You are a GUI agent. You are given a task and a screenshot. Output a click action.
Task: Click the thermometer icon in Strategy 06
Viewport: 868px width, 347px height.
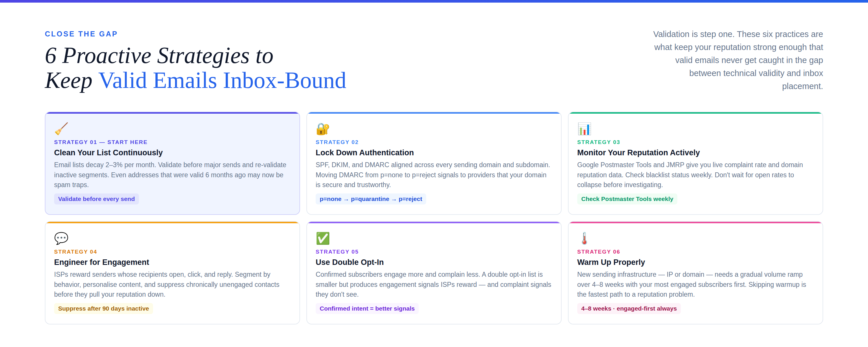click(x=584, y=238)
